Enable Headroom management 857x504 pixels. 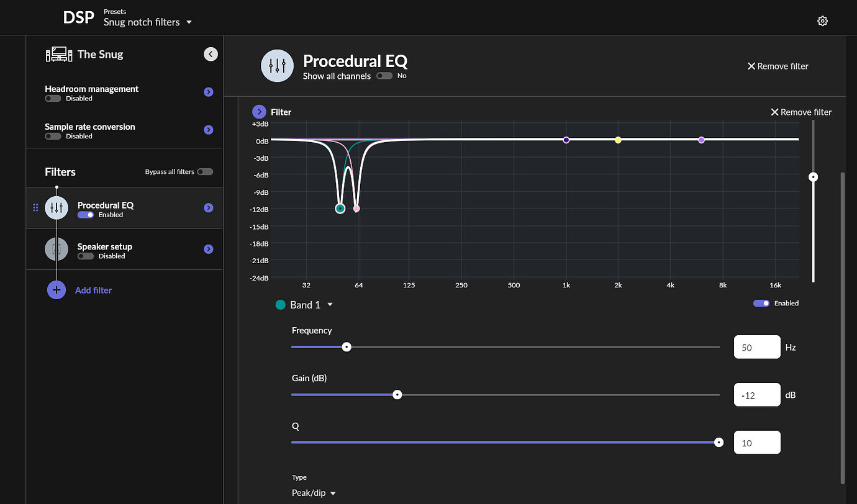53,97
